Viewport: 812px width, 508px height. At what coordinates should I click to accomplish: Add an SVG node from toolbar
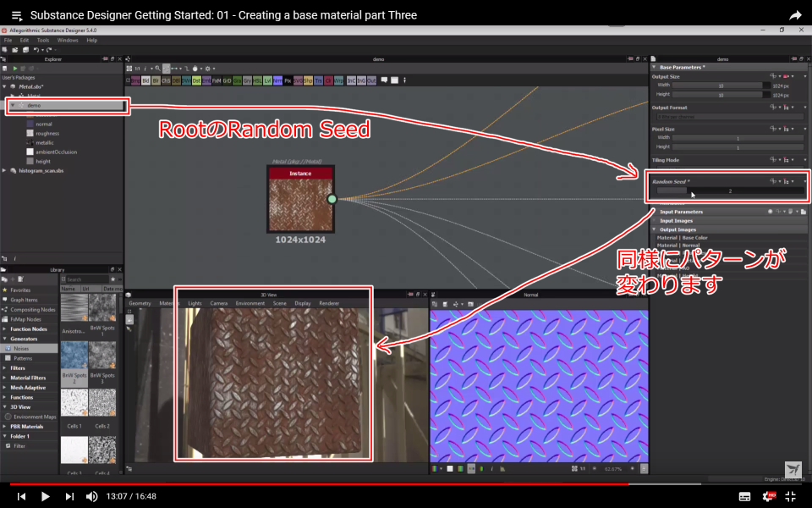tap(299, 80)
